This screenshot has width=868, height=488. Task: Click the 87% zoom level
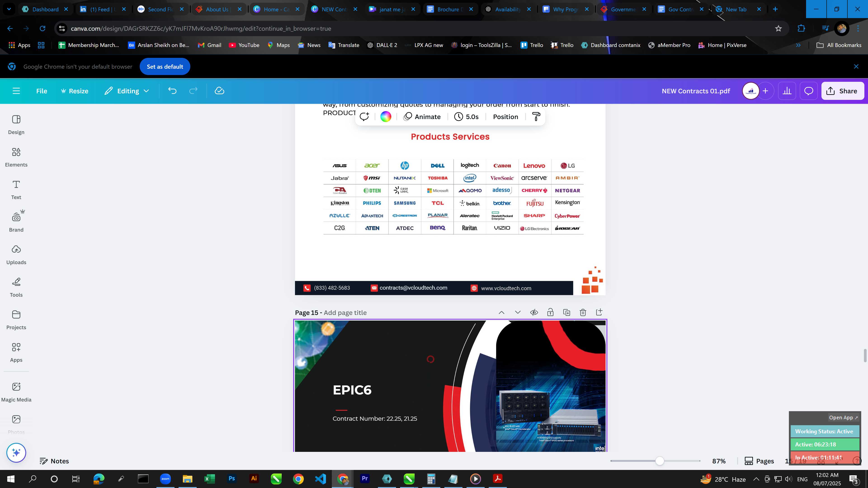click(719, 461)
